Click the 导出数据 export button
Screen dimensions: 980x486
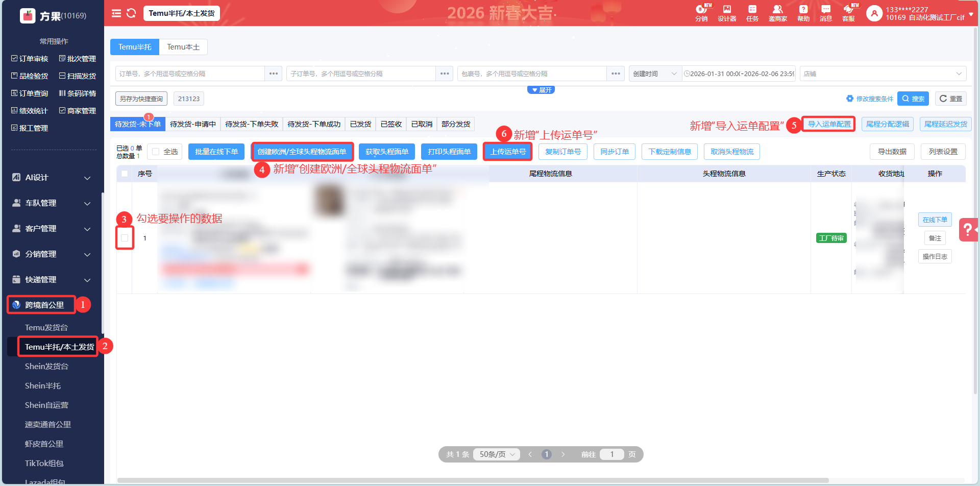(892, 152)
